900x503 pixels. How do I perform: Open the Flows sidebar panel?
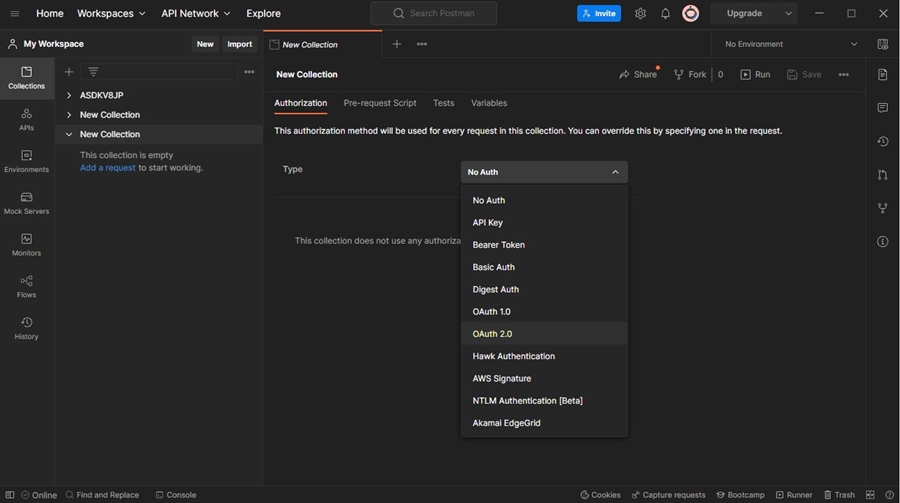26,287
